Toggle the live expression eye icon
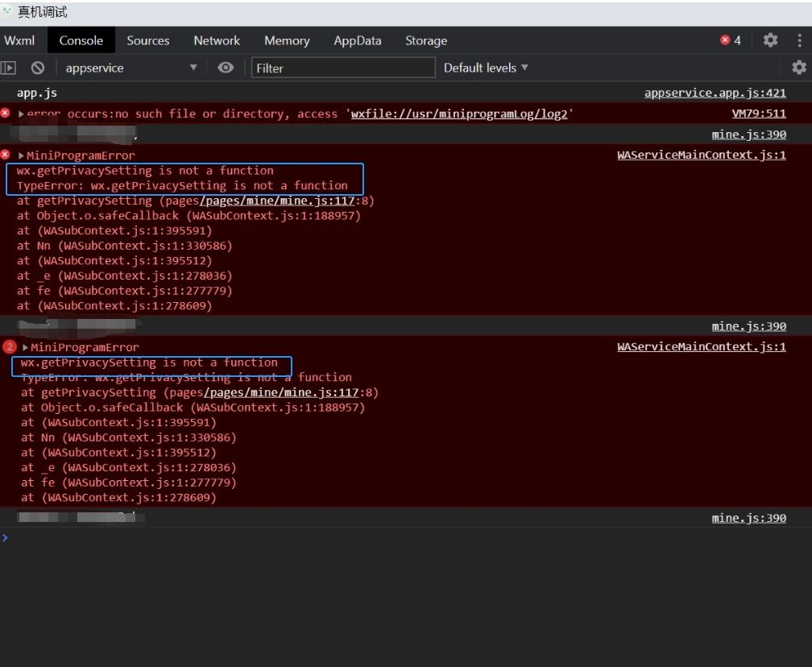 click(226, 68)
